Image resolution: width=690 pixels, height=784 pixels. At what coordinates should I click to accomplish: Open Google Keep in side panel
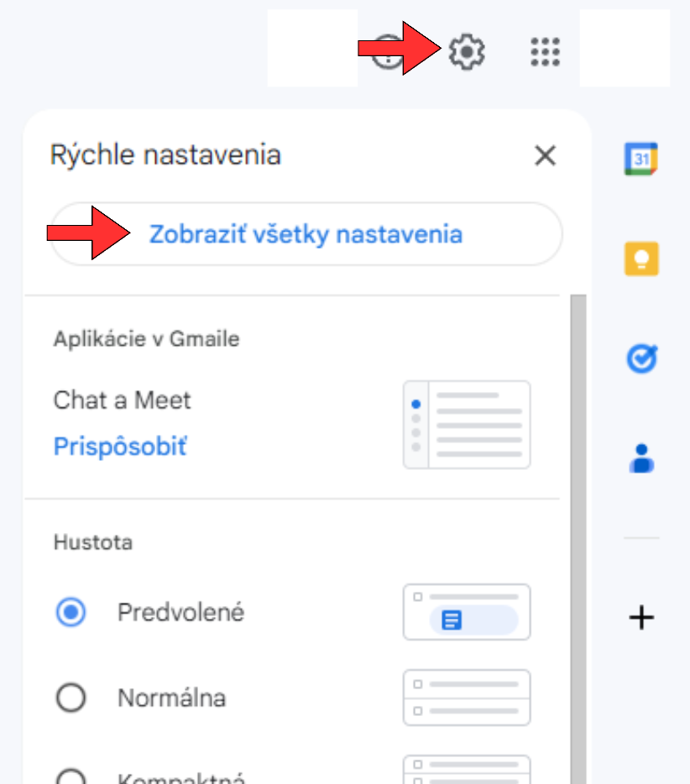641,259
